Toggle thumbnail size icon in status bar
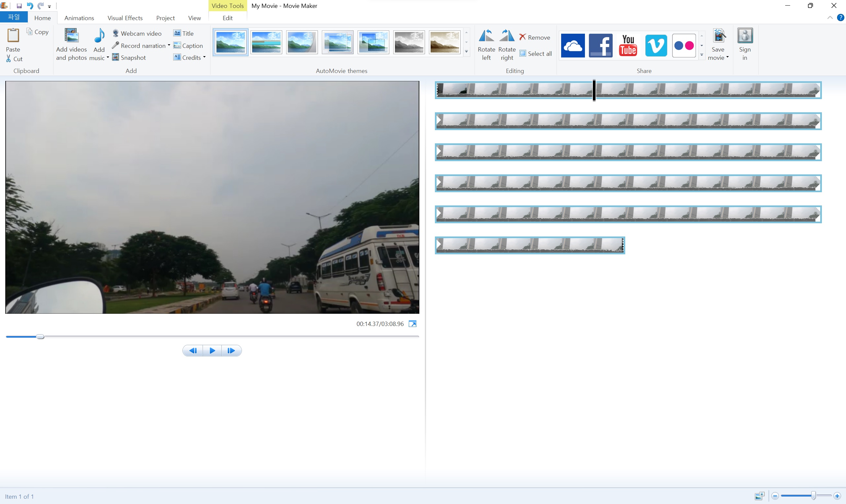 coord(759,496)
